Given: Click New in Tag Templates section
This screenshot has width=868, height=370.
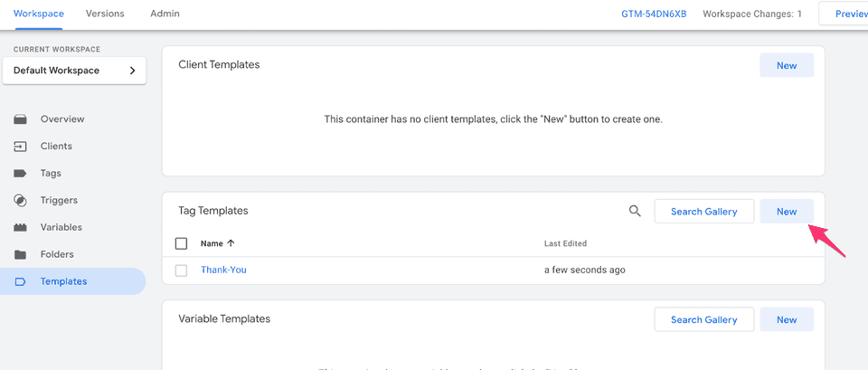Looking at the screenshot, I should tap(786, 212).
